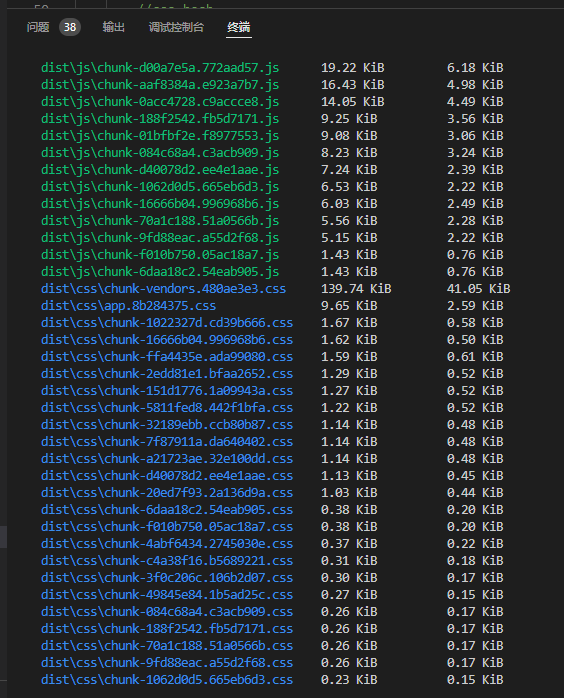Image resolution: width=564 pixels, height=698 pixels.
Task: Click dist\css\chunk-4abf6434.2745030e.css path
Action: click(167, 544)
